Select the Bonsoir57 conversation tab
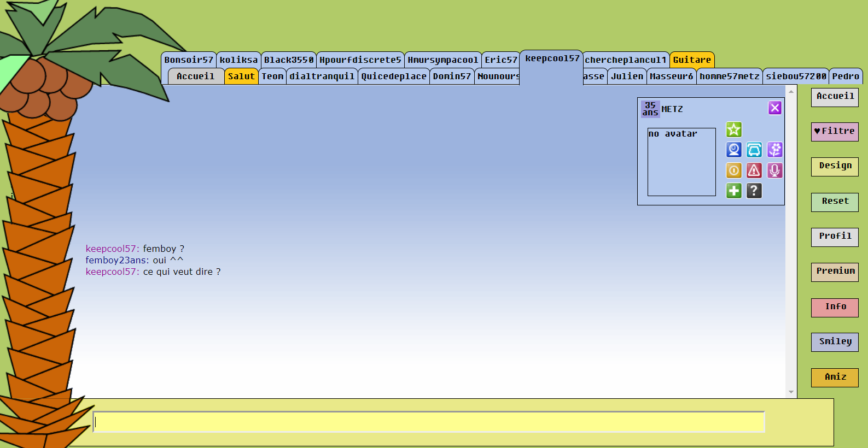 189,60
